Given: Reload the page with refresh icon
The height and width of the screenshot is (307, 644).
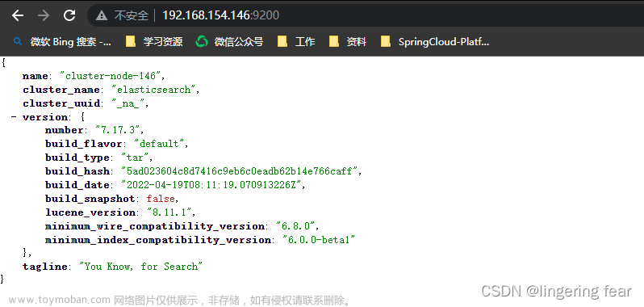Looking at the screenshot, I should (x=69, y=15).
